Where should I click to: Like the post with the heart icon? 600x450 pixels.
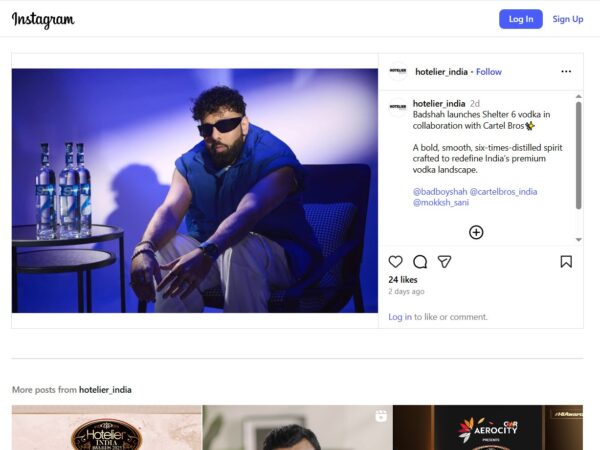pos(395,262)
